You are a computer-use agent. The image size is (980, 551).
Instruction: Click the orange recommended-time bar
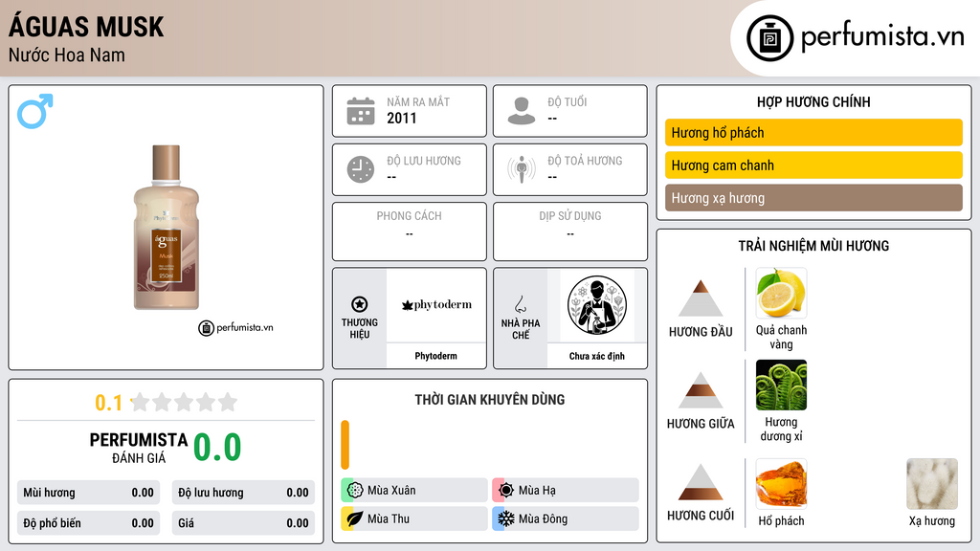click(x=345, y=445)
